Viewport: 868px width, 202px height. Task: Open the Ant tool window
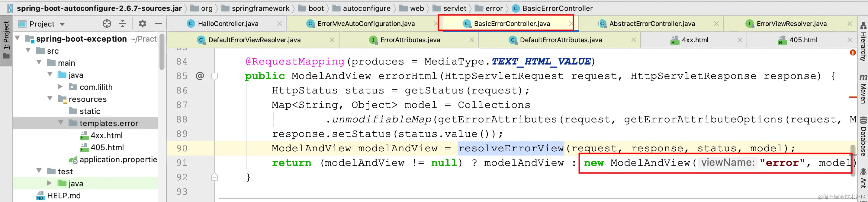[x=863, y=178]
